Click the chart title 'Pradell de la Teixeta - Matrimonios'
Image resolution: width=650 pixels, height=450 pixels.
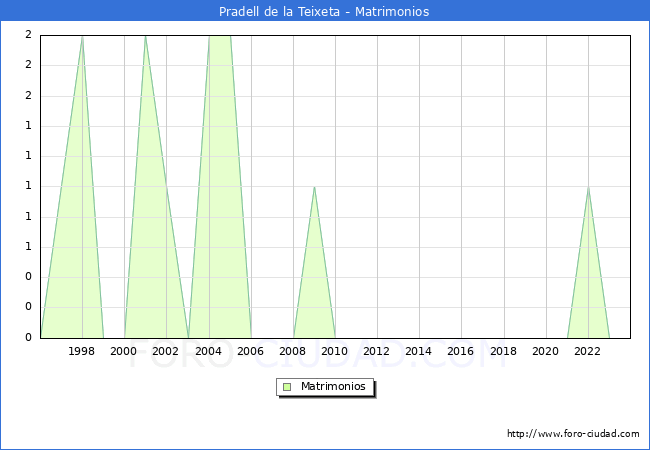click(x=324, y=11)
